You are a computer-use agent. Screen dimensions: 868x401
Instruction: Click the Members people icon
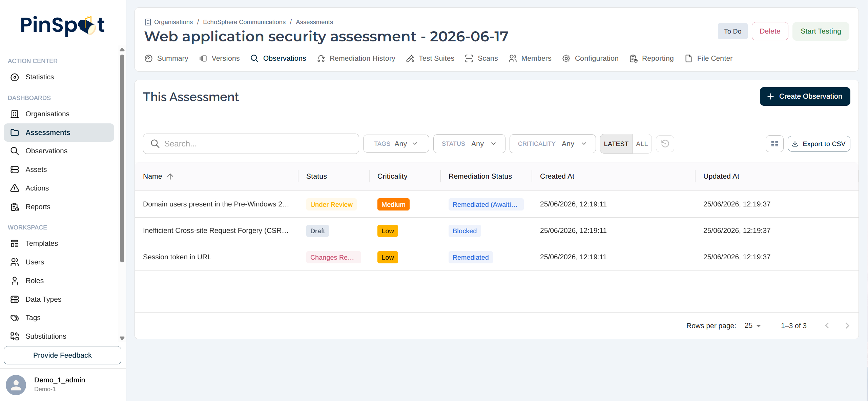[513, 58]
